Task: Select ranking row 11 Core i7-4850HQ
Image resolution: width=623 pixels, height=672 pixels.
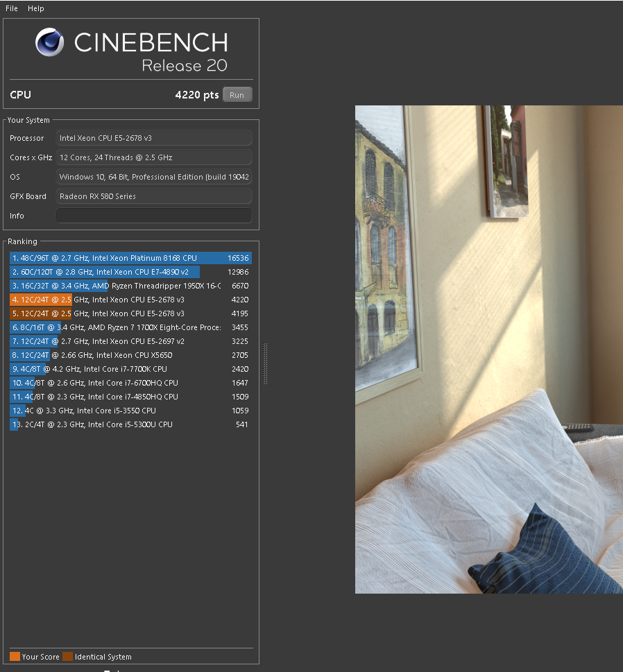Action: (130, 397)
